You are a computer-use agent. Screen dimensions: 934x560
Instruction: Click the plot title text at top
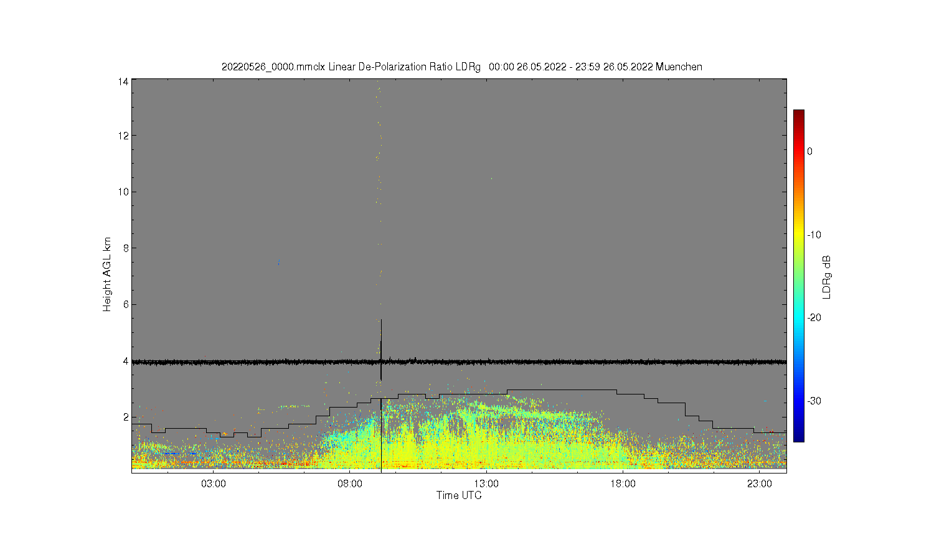click(462, 67)
